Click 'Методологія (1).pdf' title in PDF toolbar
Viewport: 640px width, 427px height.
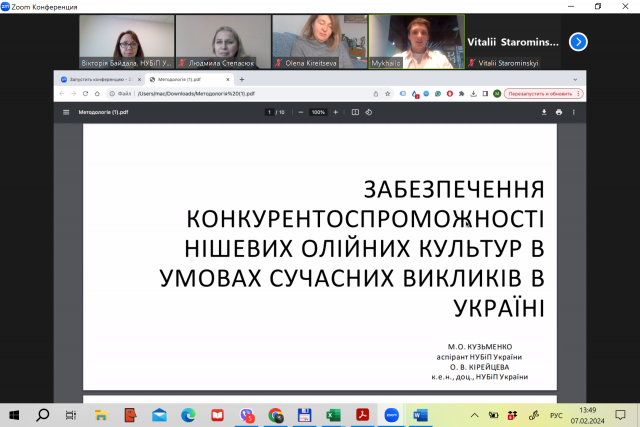tap(103, 112)
